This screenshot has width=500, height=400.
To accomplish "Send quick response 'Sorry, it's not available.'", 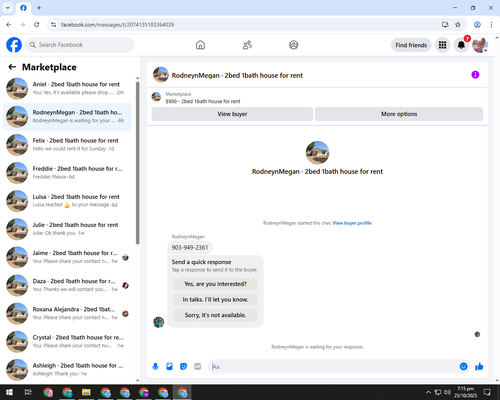I will [x=215, y=315].
